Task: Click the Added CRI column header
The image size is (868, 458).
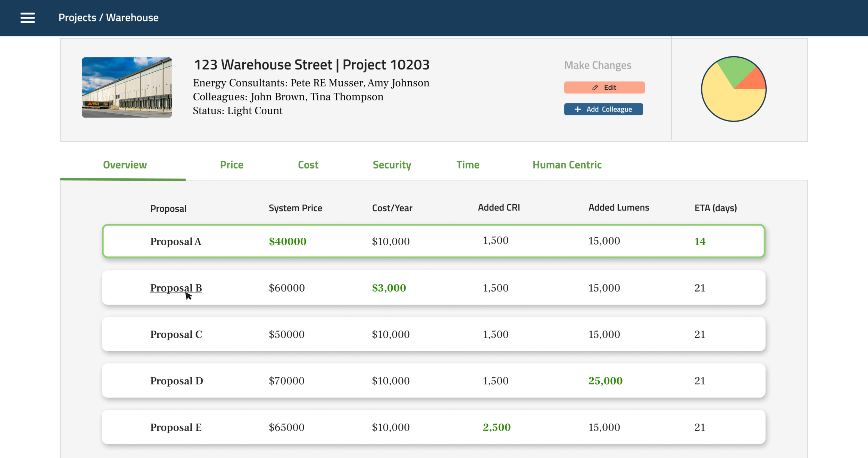Action: click(499, 207)
